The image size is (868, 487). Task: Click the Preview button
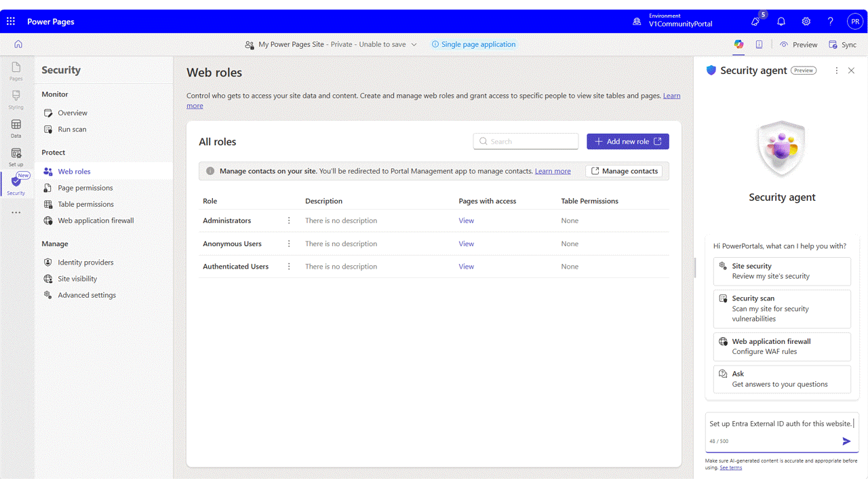point(798,44)
